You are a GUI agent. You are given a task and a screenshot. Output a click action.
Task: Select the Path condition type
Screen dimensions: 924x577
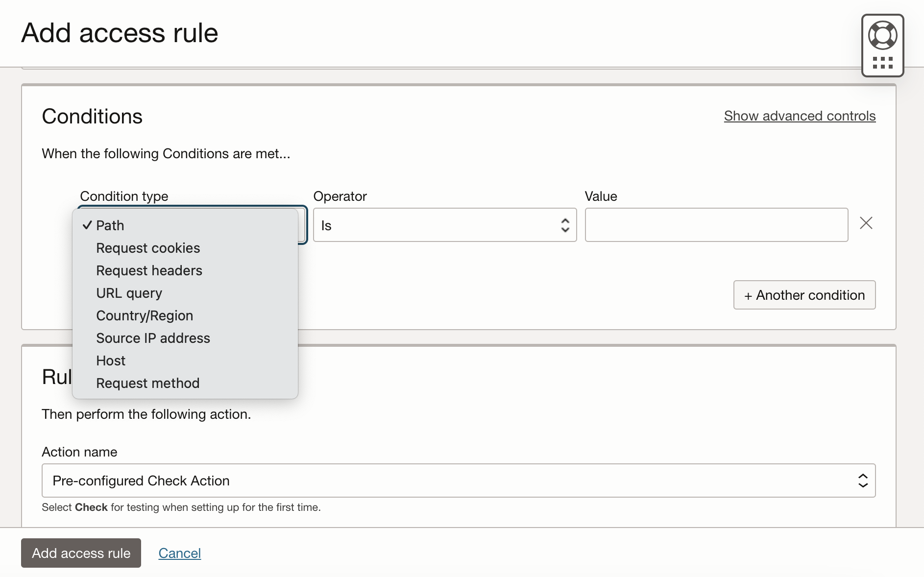(110, 225)
